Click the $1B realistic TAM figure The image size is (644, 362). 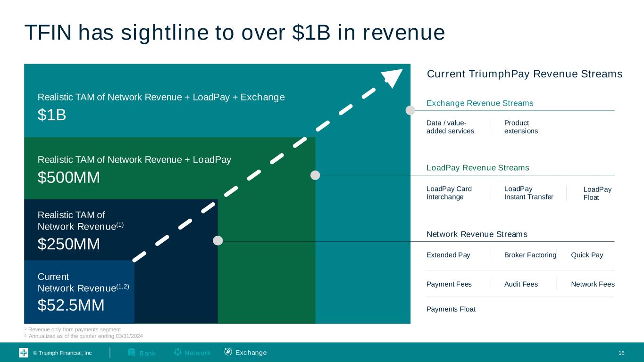coord(52,115)
